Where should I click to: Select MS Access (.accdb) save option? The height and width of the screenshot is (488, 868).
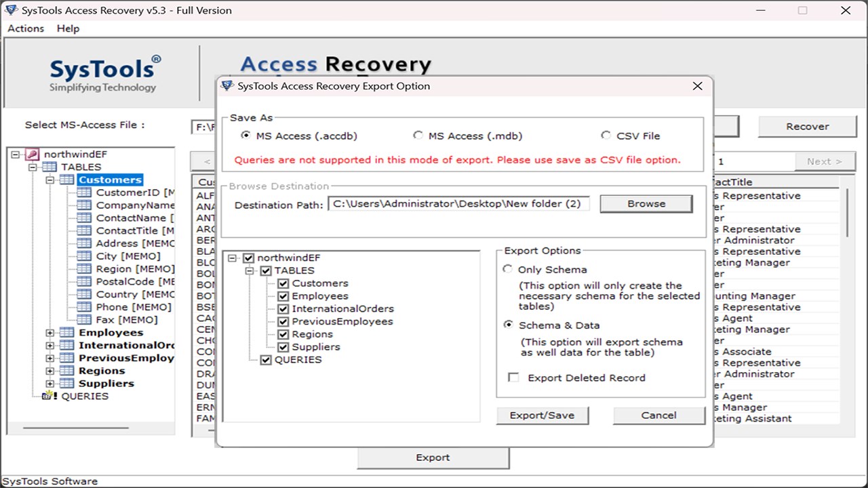tap(245, 136)
